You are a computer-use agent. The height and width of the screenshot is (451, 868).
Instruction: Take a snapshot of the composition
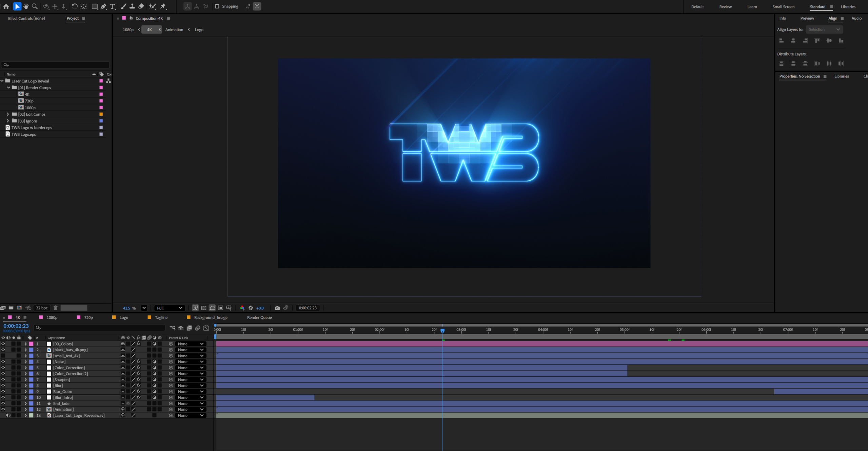(277, 308)
